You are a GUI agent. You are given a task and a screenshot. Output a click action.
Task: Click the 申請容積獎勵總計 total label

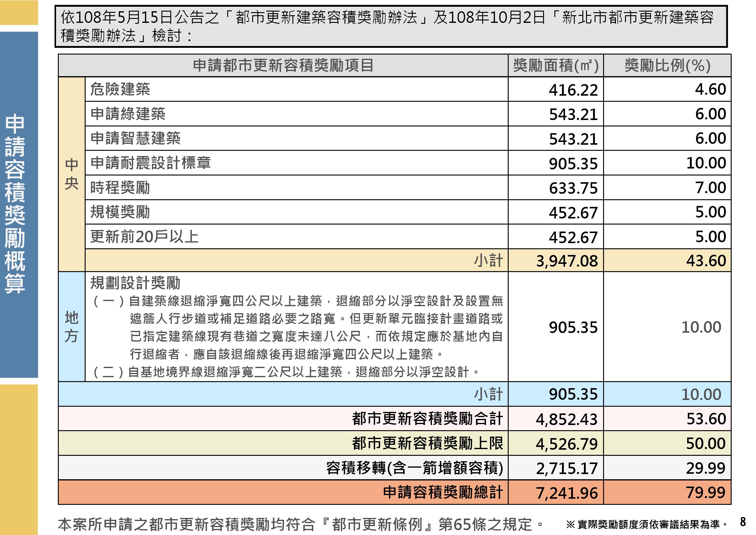pyautogui.click(x=443, y=493)
